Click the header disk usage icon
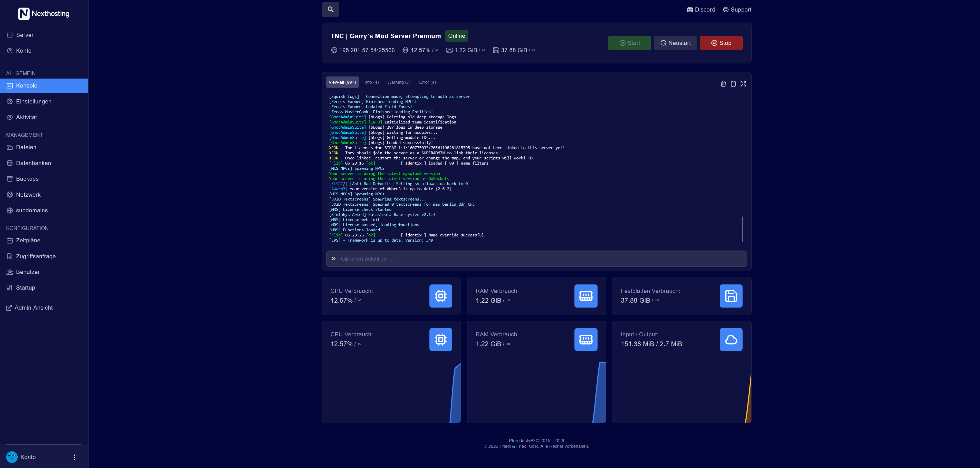 [x=496, y=50]
